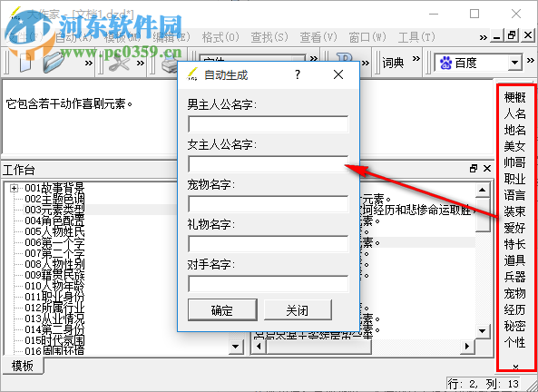Click scroll down arrow in right list

[482, 331]
